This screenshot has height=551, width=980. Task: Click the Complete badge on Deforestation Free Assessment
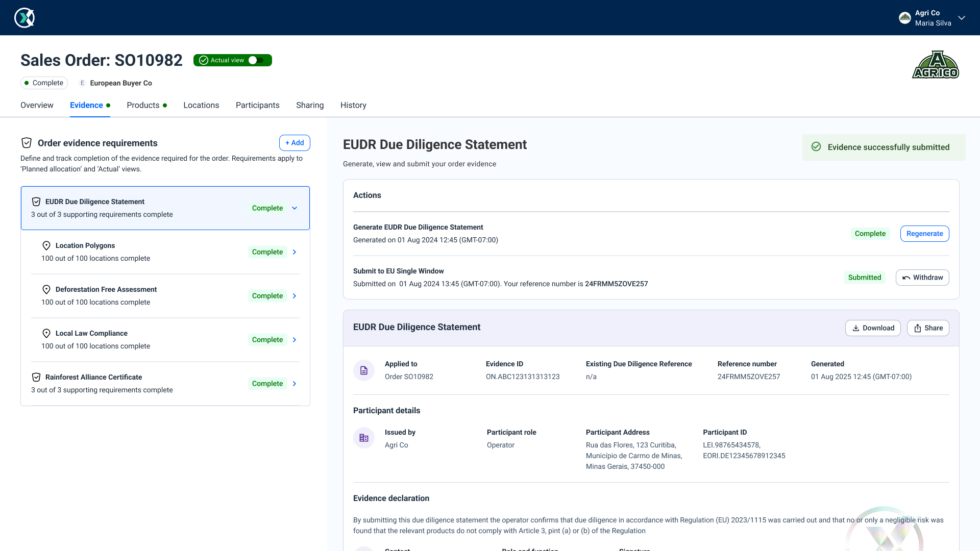[267, 296]
